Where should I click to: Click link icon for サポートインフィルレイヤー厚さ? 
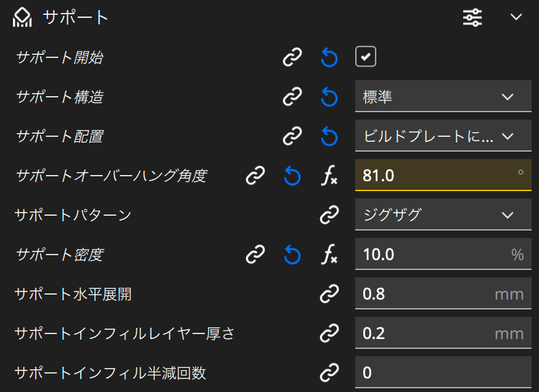329,333
